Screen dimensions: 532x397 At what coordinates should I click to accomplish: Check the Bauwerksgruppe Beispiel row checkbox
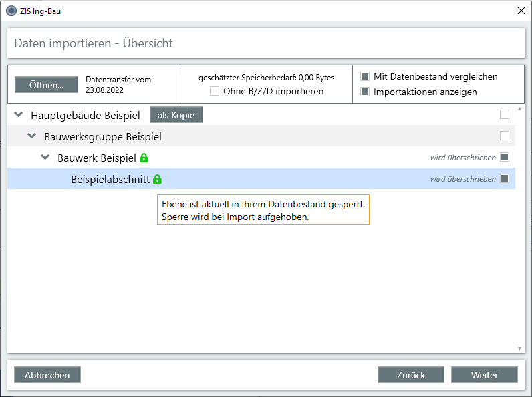(505, 136)
